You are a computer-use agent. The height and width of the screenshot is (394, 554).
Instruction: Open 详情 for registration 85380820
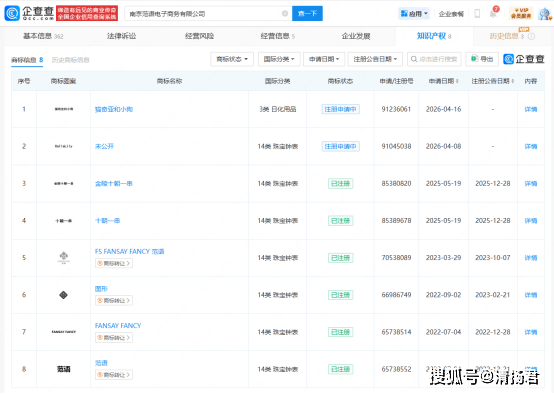pos(531,184)
